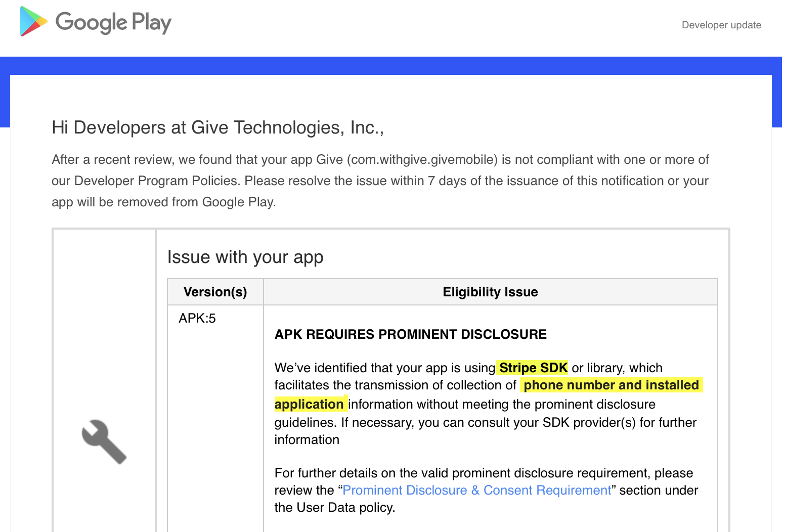Viewport: 785px width, 532px height.
Task: Select the Eligibility Issue column header
Action: 490,292
